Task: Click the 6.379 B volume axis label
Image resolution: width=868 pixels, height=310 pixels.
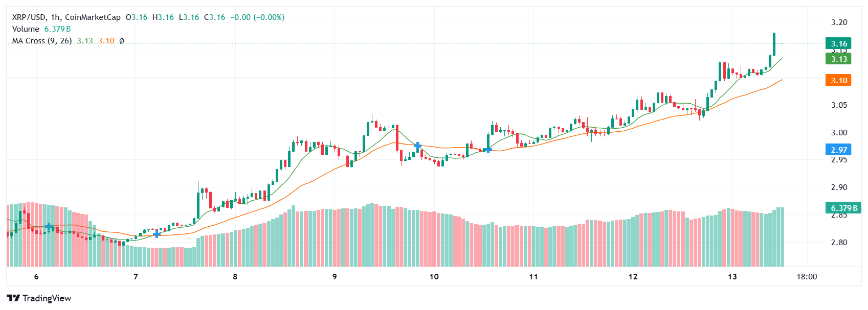Action: coord(843,208)
